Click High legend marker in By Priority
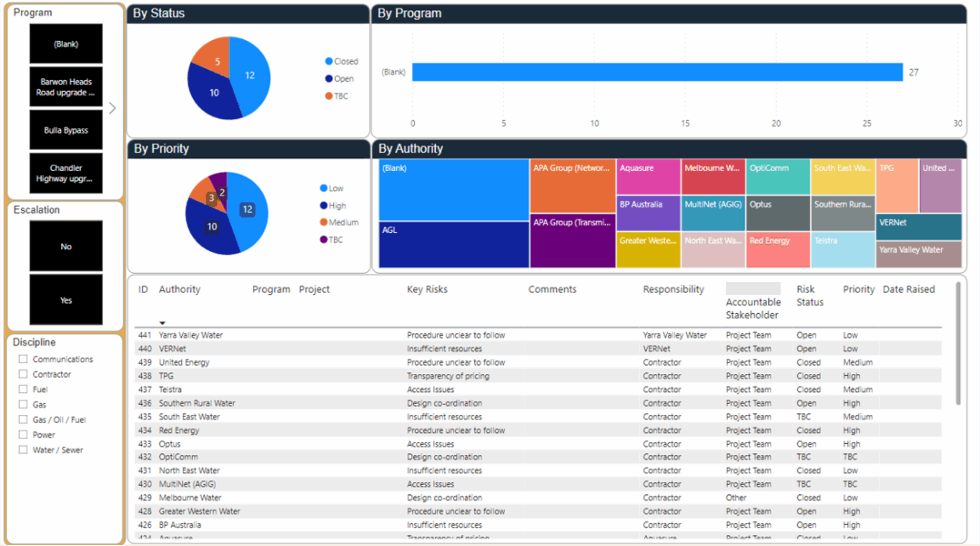The image size is (980, 546). [323, 206]
